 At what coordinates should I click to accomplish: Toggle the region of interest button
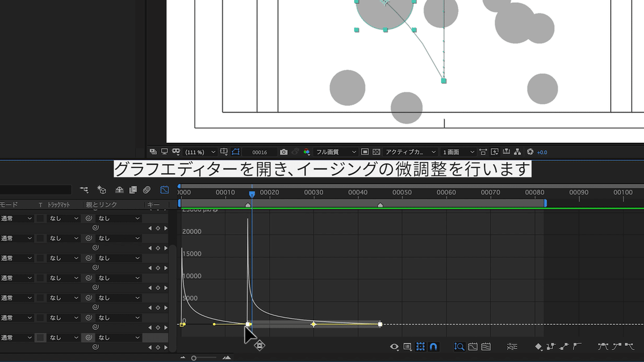pos(365,152)
